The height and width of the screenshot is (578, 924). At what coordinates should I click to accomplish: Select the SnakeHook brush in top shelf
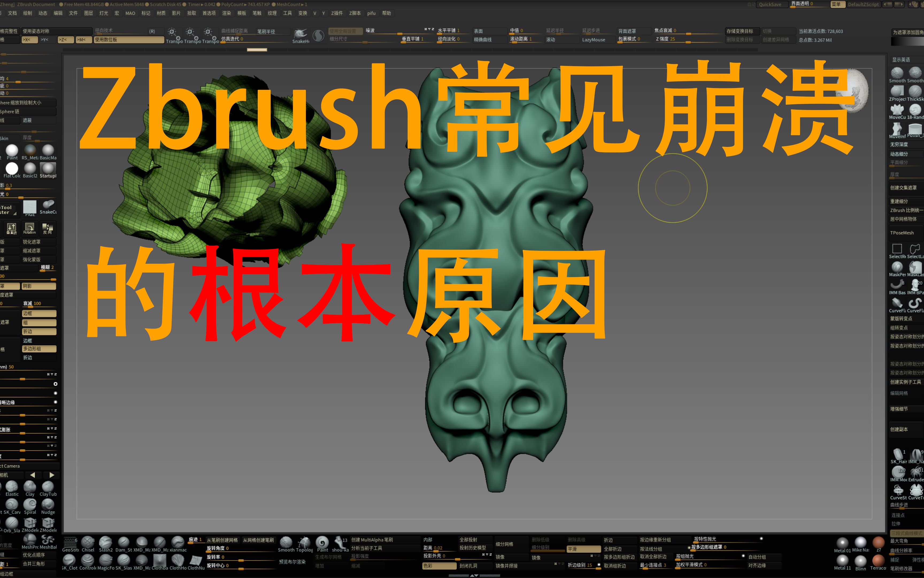click(x=301, y=36)
